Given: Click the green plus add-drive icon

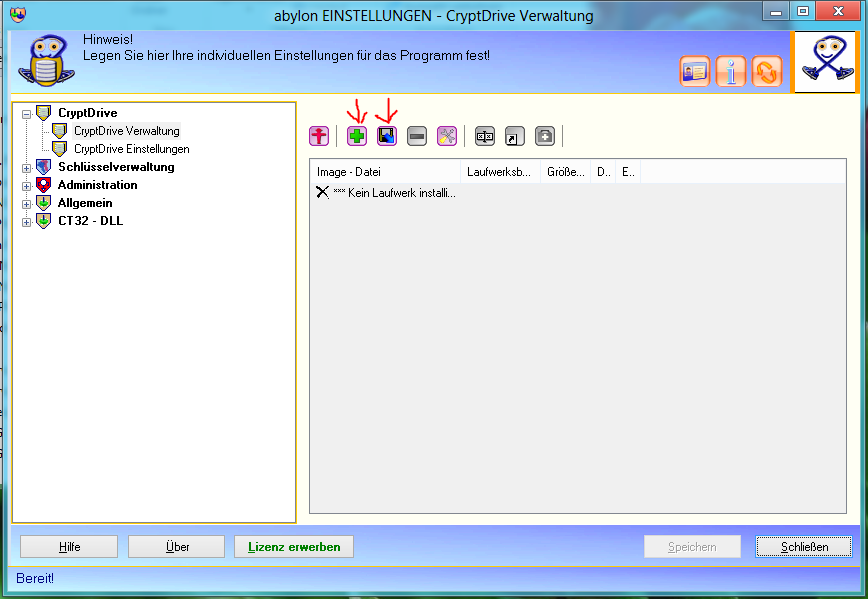Looking at the screenshot, I should pyautogui.click(x=357, y=136).
